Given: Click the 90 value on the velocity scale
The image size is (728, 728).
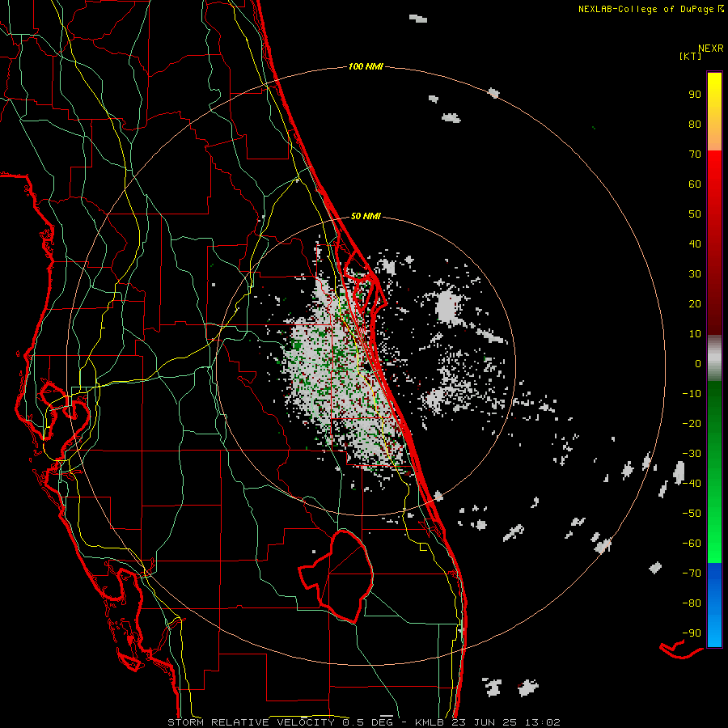Looking at the screenshot, I should [x=695, y=95].
